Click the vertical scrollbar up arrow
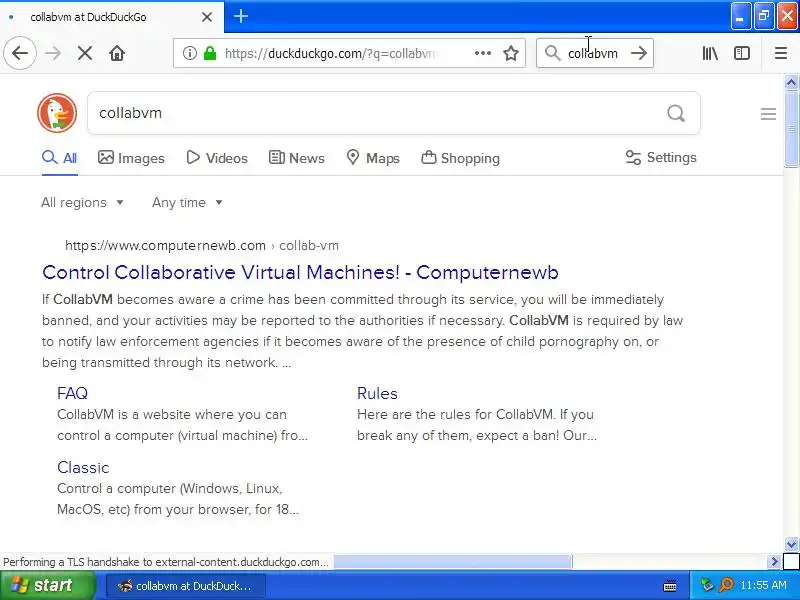 click(791, 82)
